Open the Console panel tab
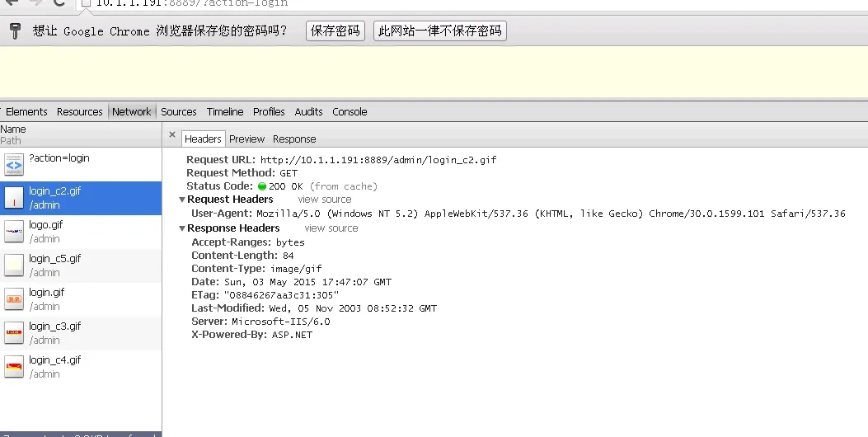The width and height of the screenshot is (868, 437). click(x=350, y=111)
